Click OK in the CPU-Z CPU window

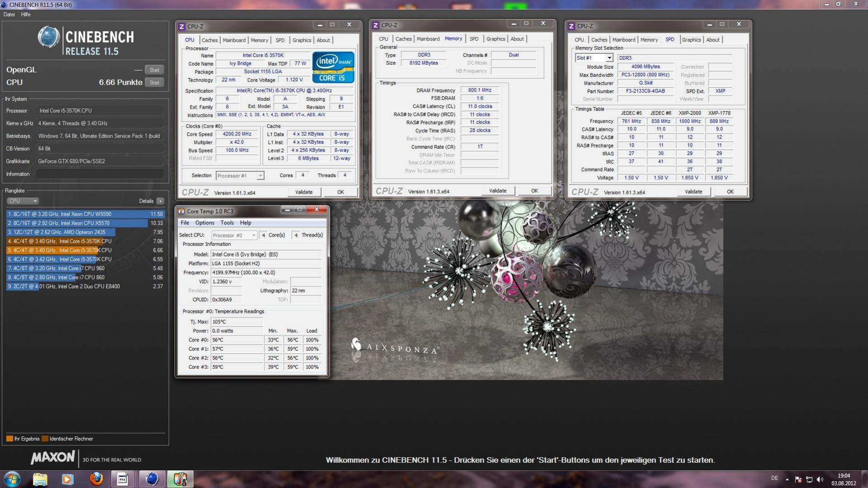coord(341,192)
